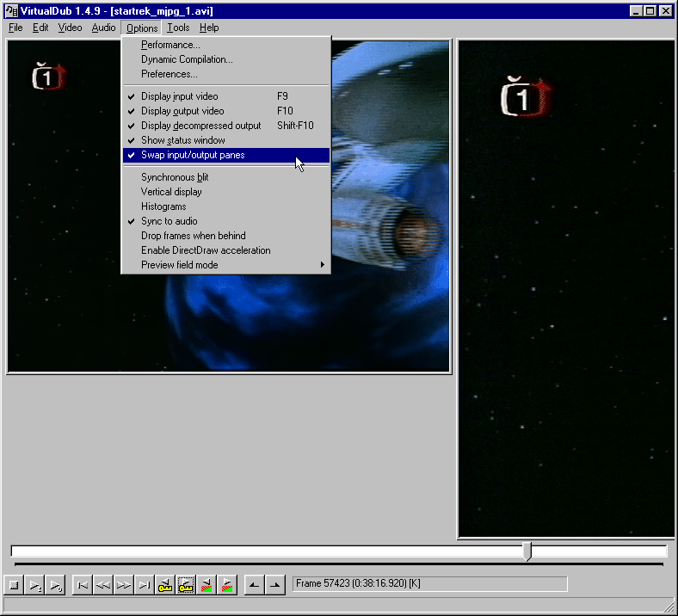Jump to the start of the video

tap(82, 585)
